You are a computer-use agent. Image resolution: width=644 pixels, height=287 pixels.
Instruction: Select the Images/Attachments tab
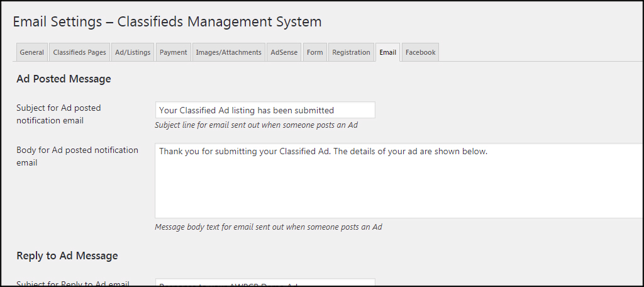click(x=228, y=52)
